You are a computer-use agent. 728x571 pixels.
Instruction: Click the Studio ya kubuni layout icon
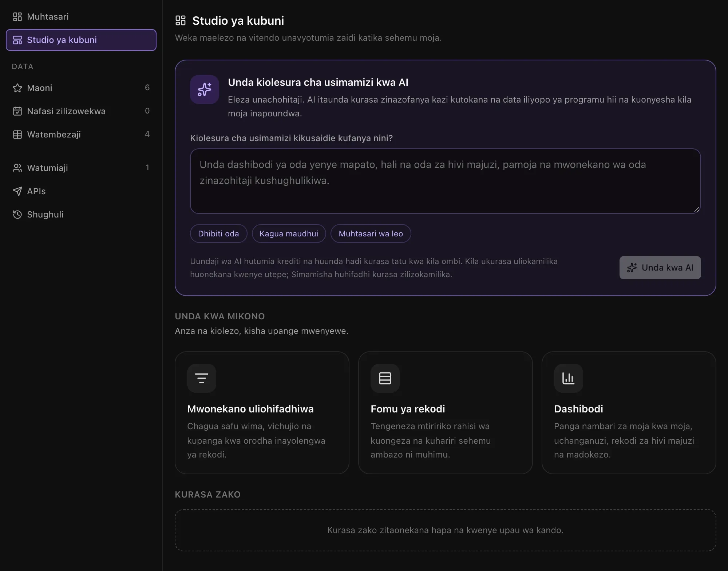tap(17, 40)
